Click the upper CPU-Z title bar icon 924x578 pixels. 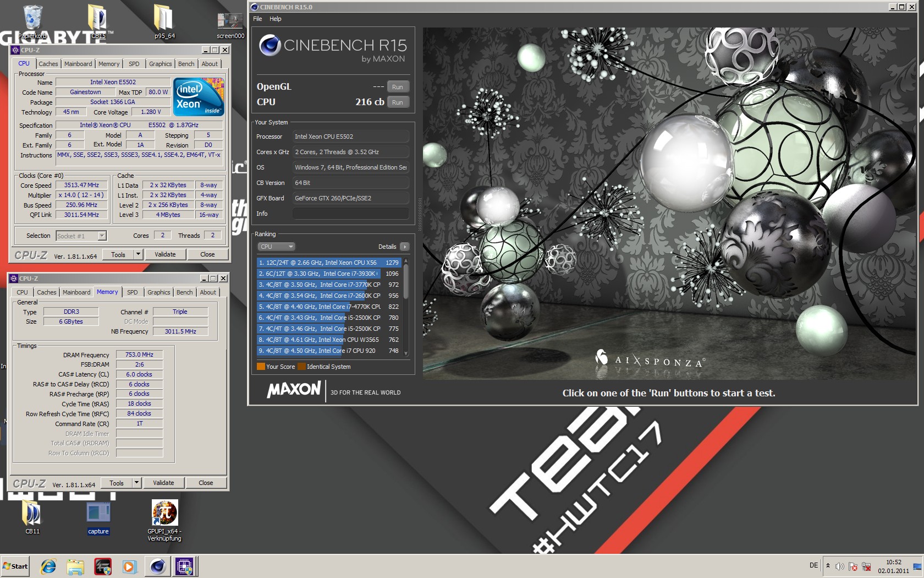pyautogui.click(x=15, y=50)
